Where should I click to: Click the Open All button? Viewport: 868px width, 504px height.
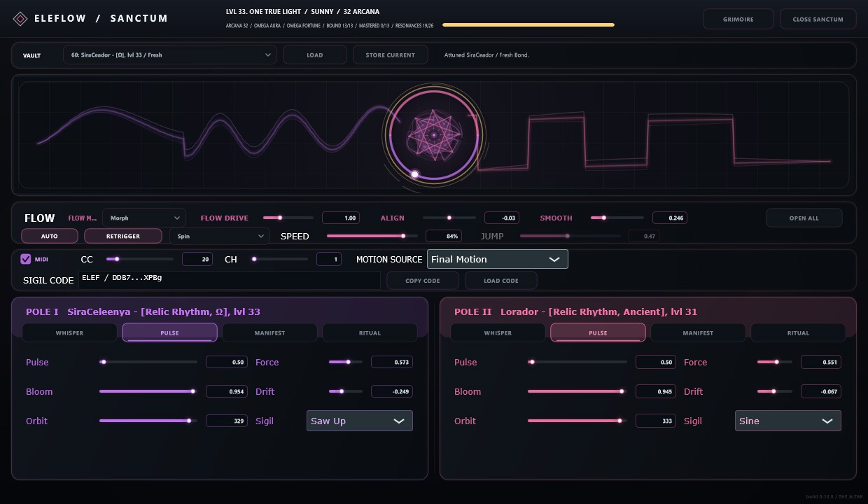pos(804,218)
